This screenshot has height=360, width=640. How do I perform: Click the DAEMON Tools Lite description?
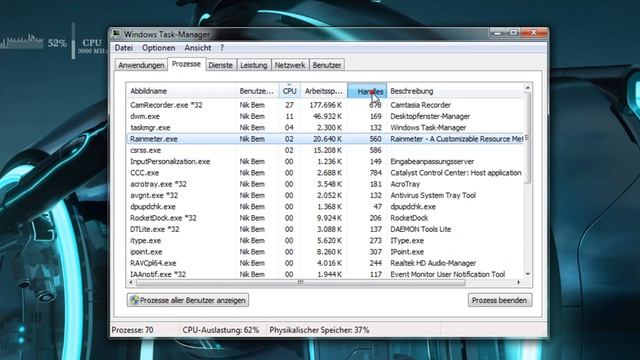(x=420, y=229)
